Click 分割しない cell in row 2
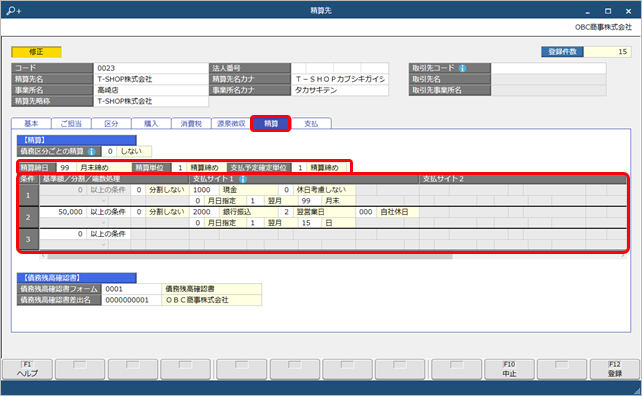 click(x=167, y=212)
